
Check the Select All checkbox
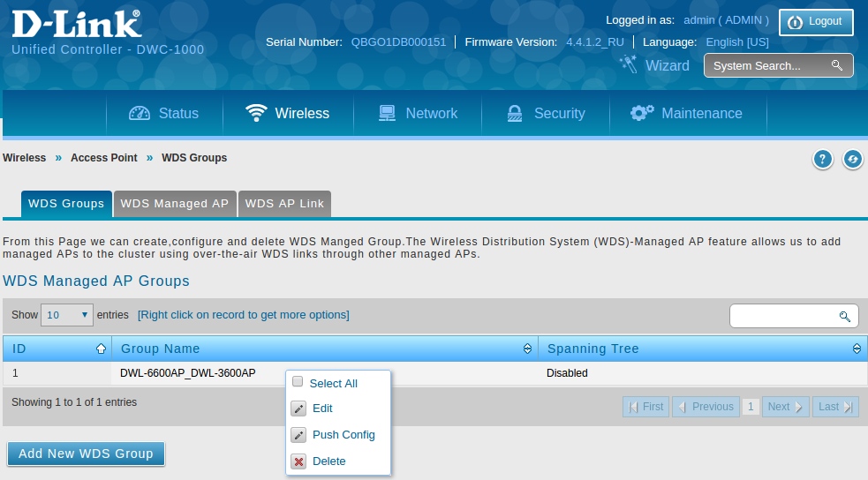coord(298,382)
